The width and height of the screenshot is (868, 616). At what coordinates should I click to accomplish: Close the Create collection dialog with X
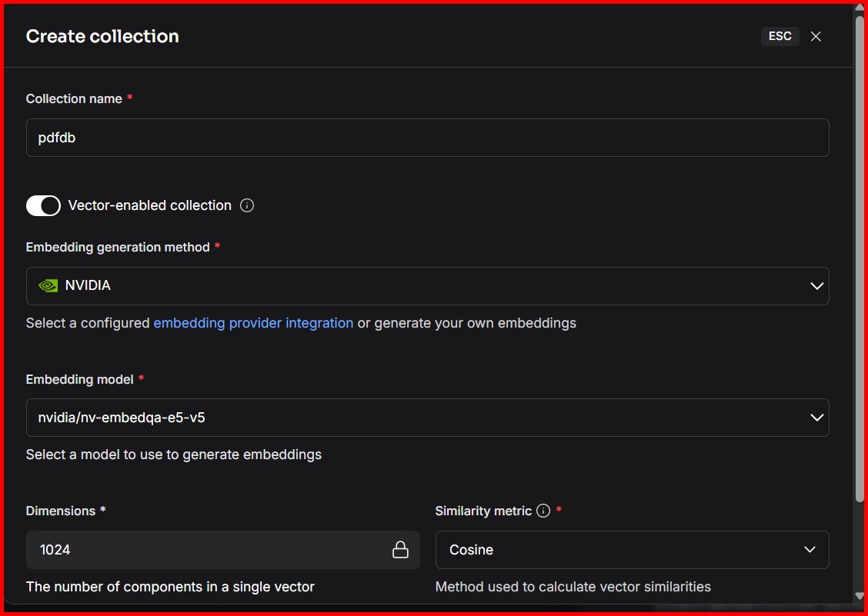816,36
